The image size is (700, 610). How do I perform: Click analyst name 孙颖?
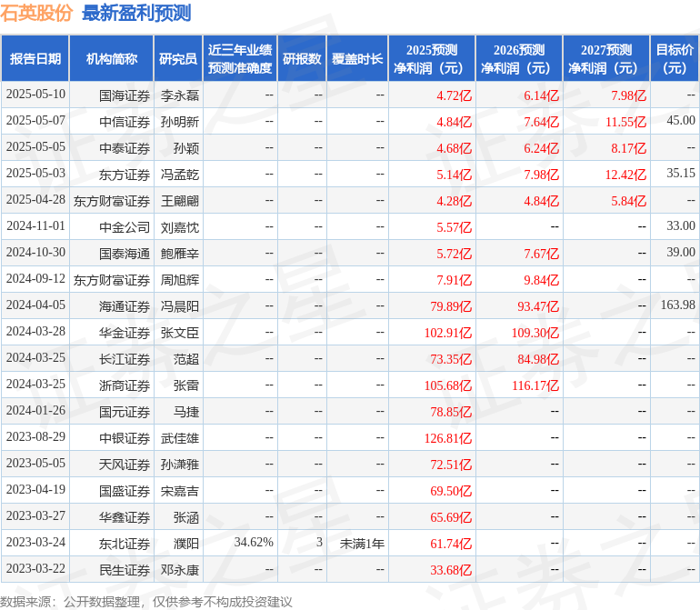[186, 148]
